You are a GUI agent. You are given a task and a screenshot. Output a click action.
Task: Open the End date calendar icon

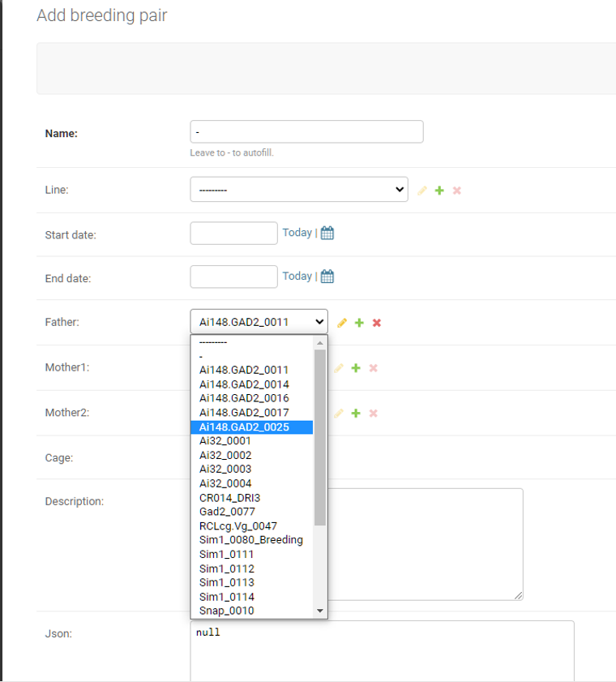point(327,276)
